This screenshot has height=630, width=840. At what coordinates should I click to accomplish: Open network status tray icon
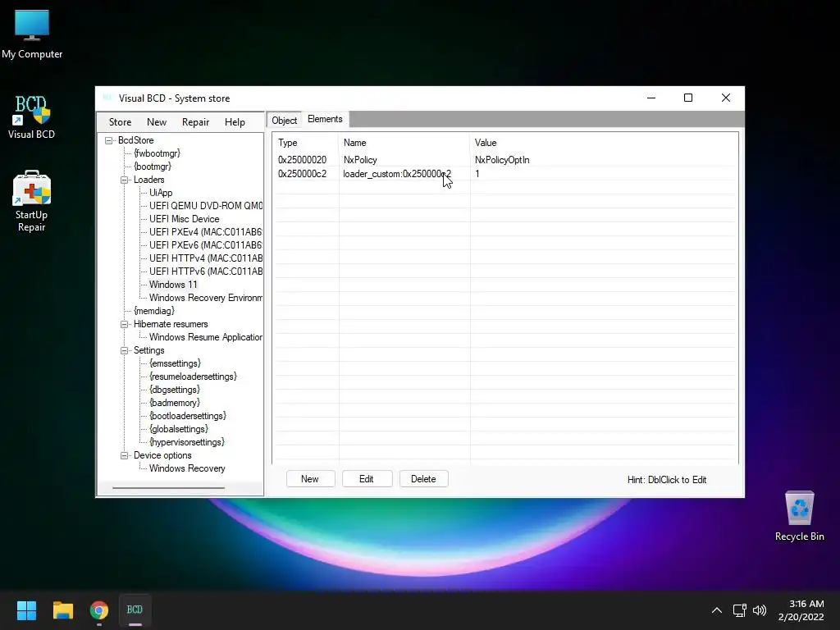click(x=739, y=610)
